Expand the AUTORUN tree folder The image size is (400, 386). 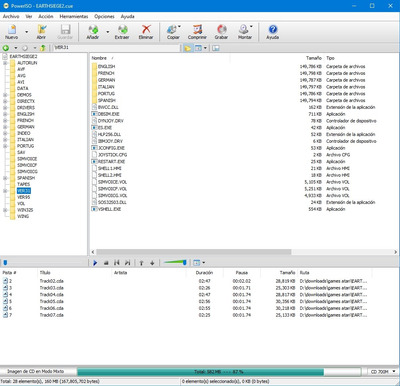click(5, 63)
